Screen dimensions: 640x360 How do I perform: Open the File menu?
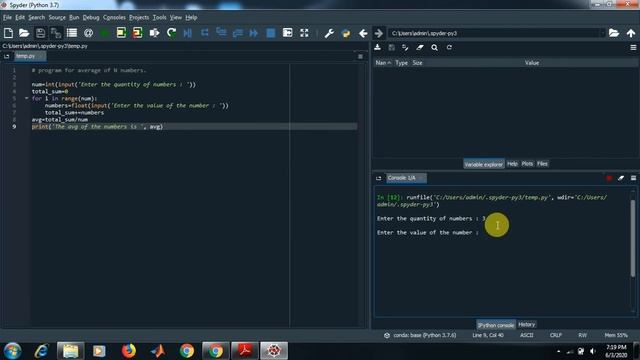coord(7,18)
